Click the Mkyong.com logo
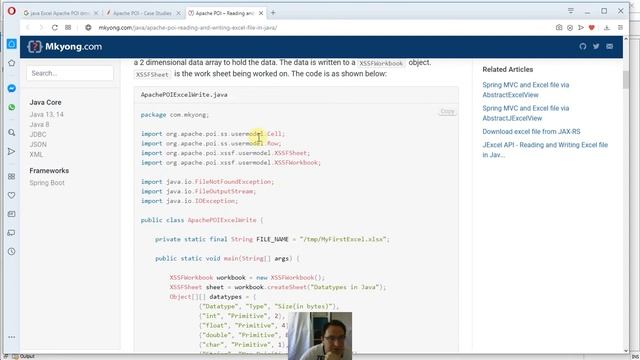This screenshot has height=360, width=640. point(64,47)
